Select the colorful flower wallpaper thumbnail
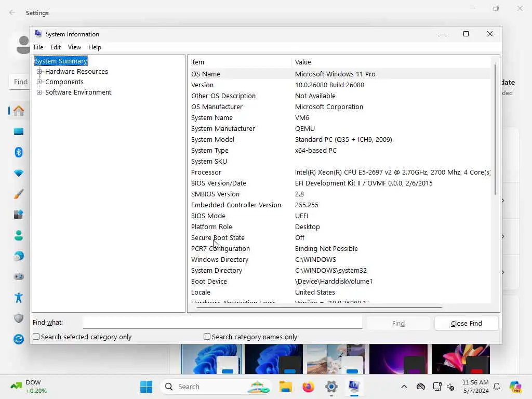Image resolution: width=532 pixels, height=399 pixels. point(461,359)
